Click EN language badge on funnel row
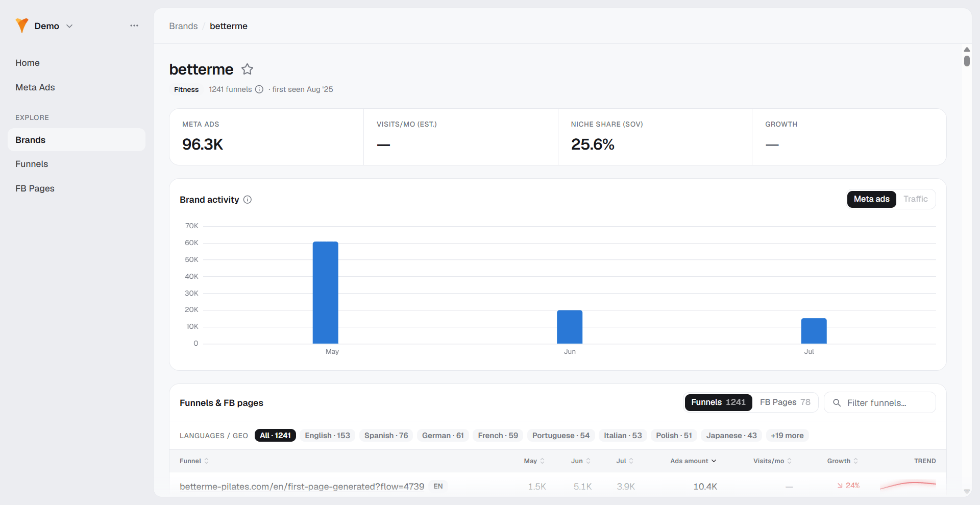The width and height of the screenshot is (980, 505). (438, 486)
